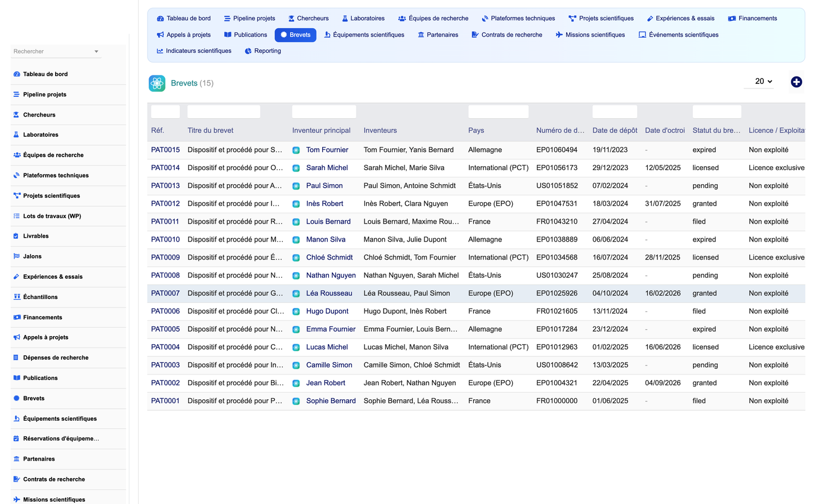Click the Réservations d'équipement sidebar icon

[17, 439]
